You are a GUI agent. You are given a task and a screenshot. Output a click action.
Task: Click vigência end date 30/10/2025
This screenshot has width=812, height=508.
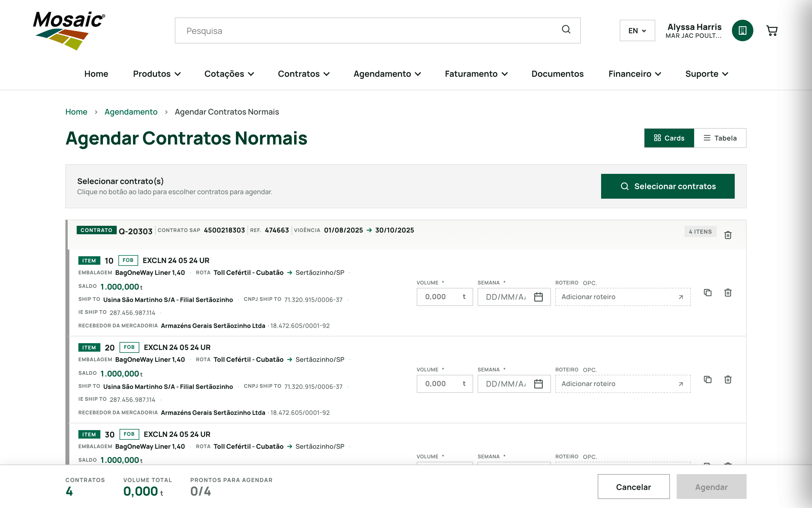coord(395,230)
